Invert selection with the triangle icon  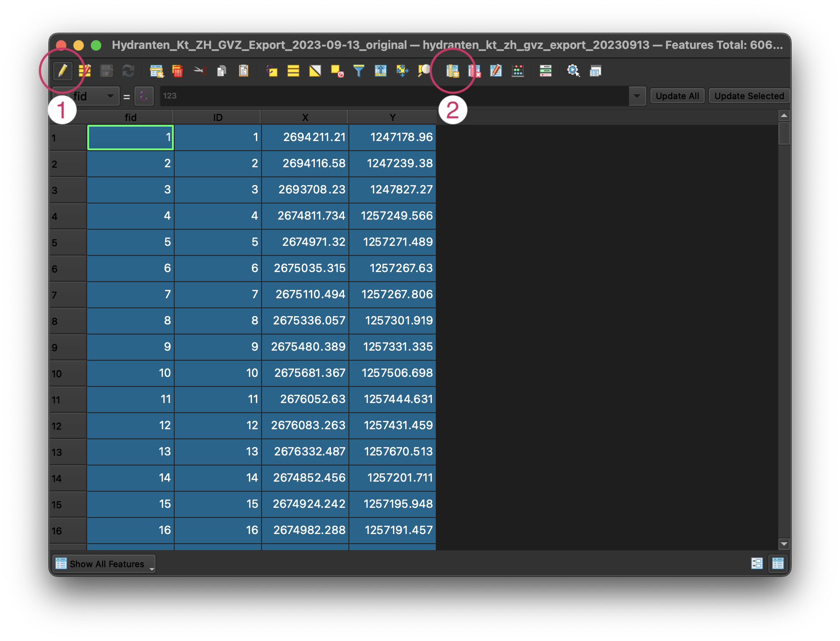(x=315, y=71)
